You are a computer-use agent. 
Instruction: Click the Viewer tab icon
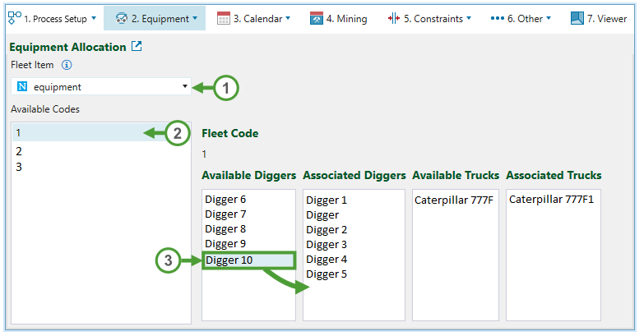[577, 18]
